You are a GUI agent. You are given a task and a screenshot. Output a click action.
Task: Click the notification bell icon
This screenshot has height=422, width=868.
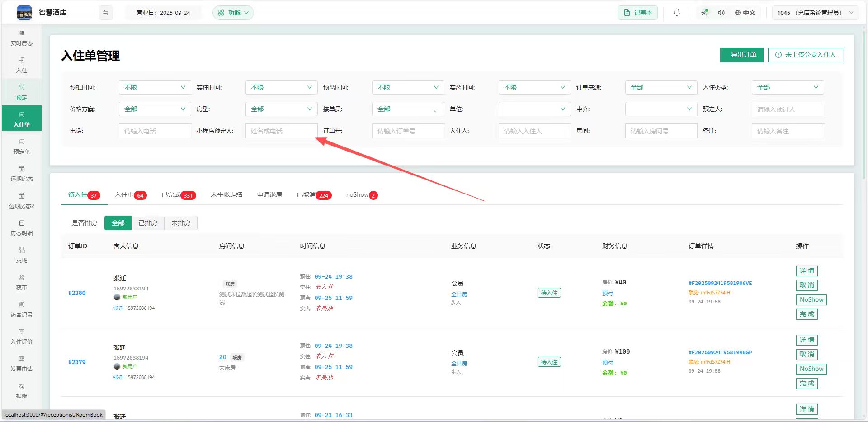676,13
